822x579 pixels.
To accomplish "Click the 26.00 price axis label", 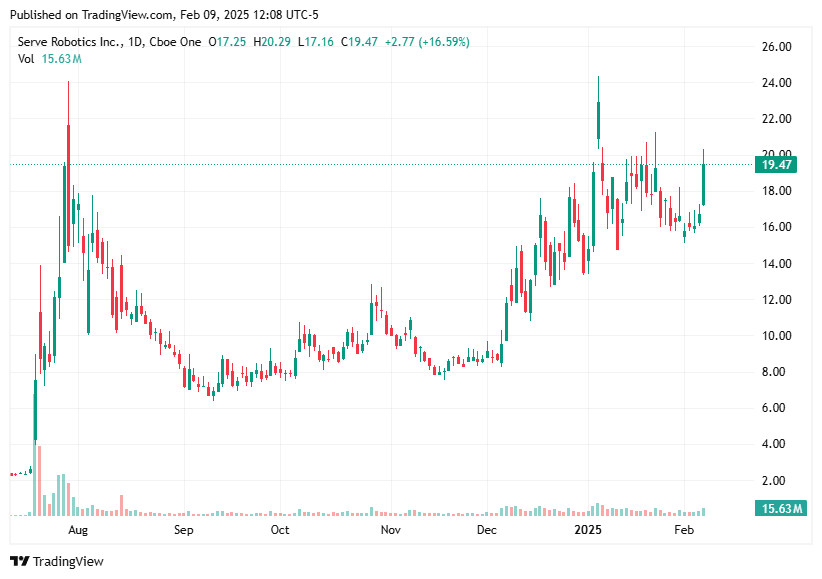I will click(x=776, y=47).
